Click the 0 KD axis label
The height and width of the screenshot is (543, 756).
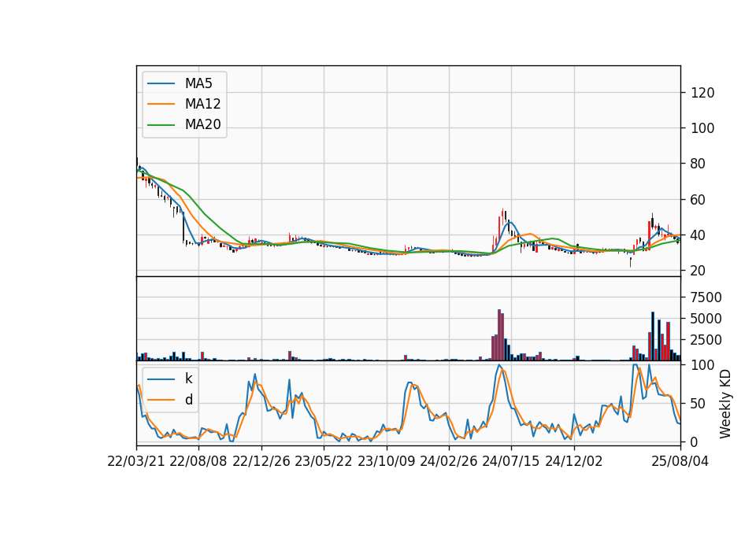tap(695, 442)
